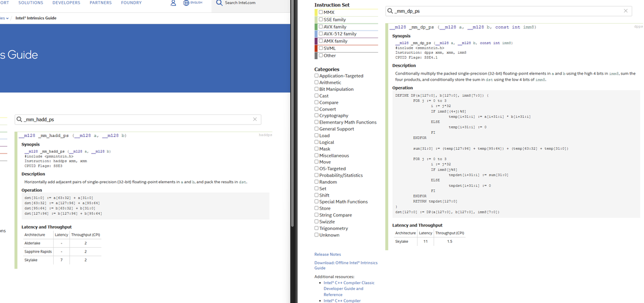Enable the Mask category filter
Viewport: 644px width, 303px height.
(317, 149)
